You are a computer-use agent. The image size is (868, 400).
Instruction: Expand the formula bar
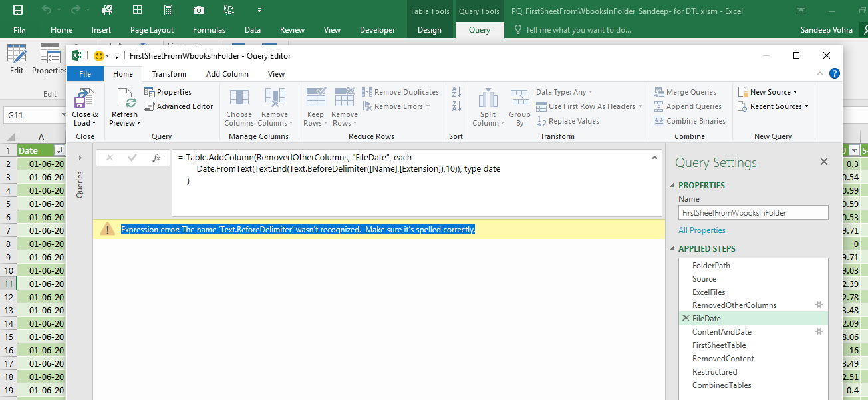[655, 158]
